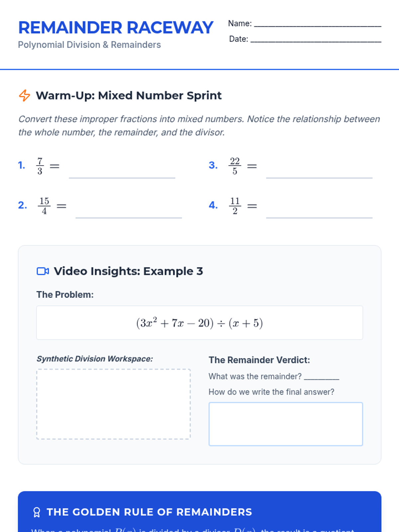Click the Name blank line
The height and width of the screenshot is (532, 399).
pyautogui.click(x=318, y=26)
